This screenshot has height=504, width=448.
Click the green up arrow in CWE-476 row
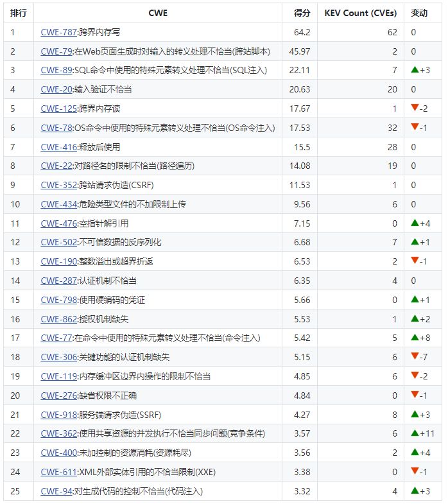pos(415,223)
